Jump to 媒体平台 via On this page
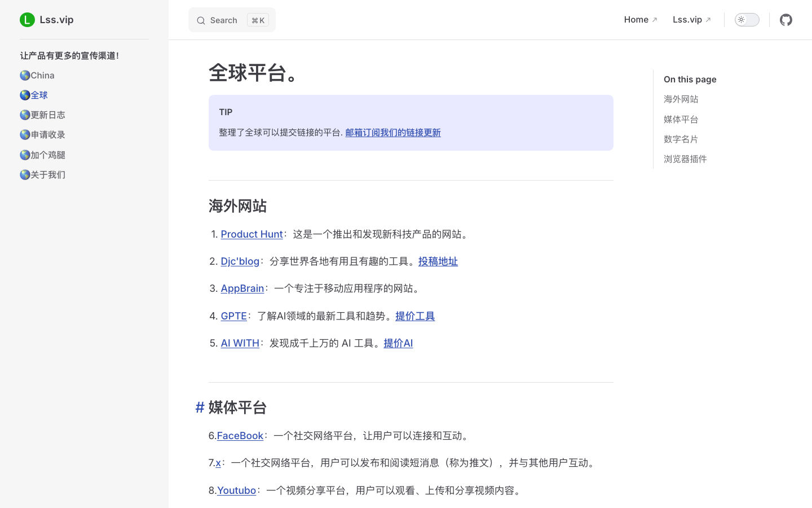Screen dimensions: 812x508 (680, 119)
